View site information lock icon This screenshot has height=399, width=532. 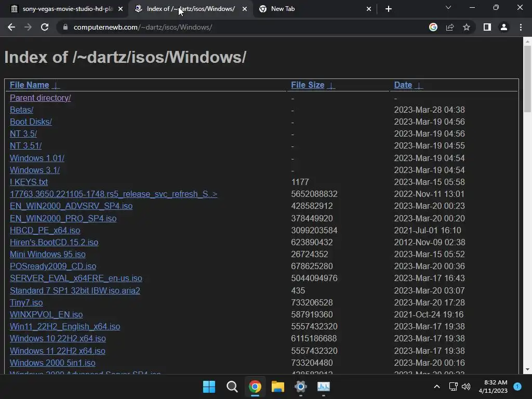(65, 27)
